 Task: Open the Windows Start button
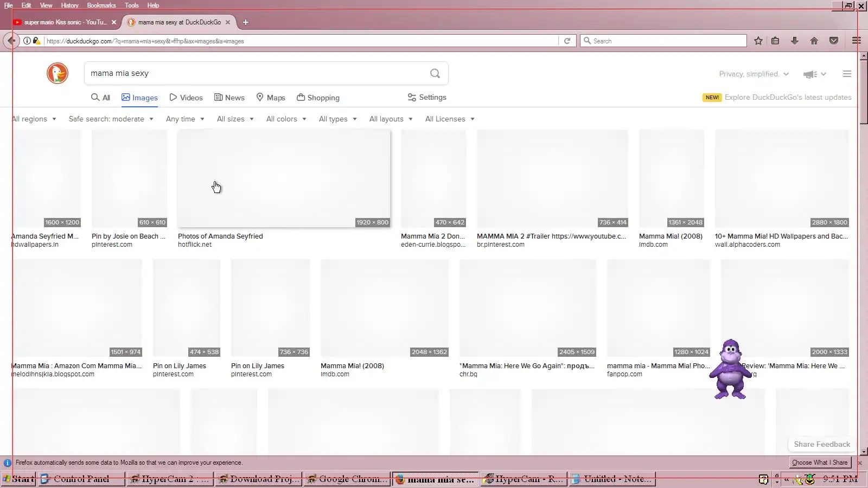pos(18,479)
